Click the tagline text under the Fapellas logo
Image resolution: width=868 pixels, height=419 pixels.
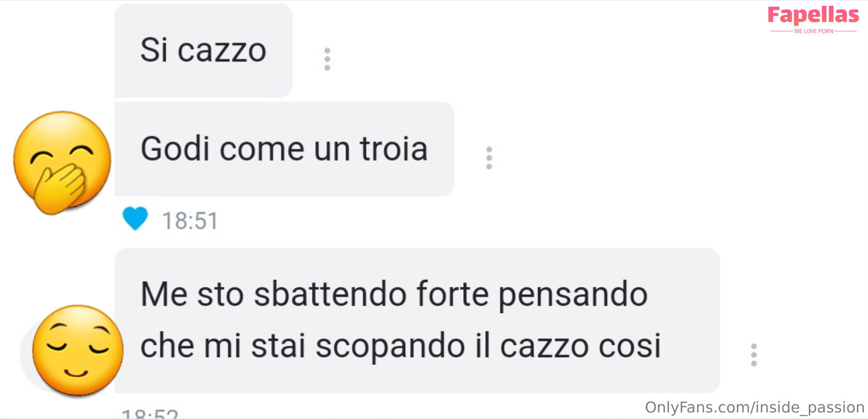point(813,31)
